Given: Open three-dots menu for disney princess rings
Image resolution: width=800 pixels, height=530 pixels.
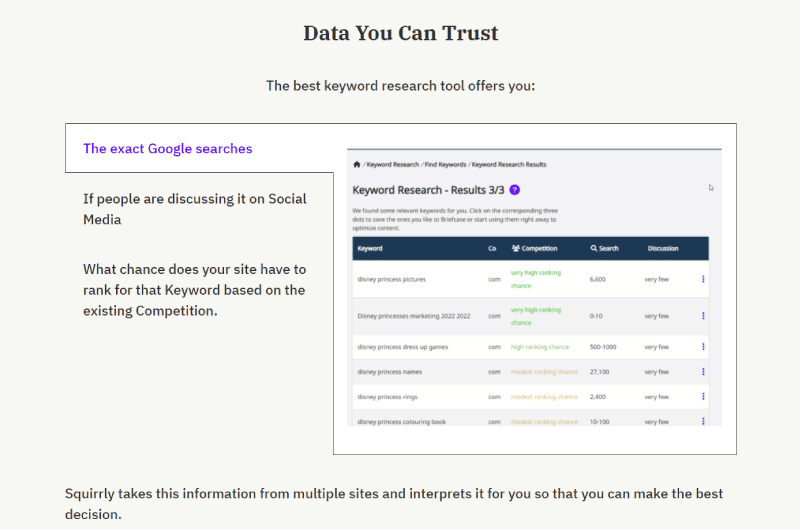Looking at the screenshot, I should [703, 396].
